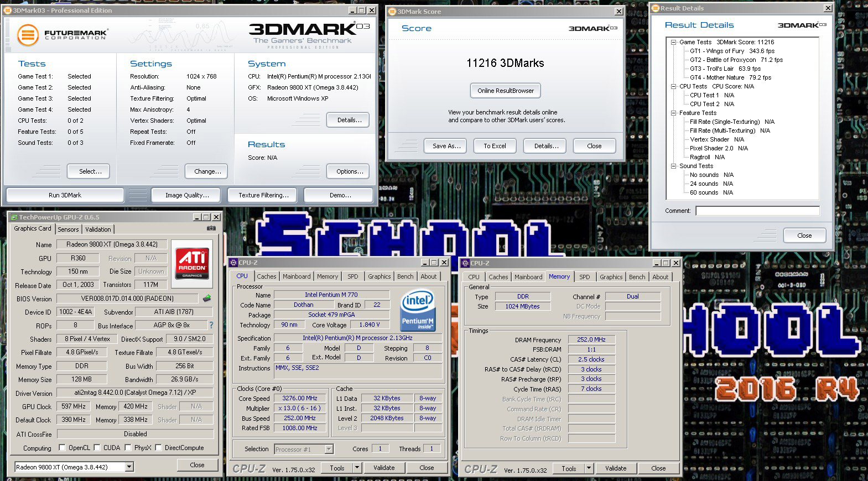Click the Tools button in CPU-Z Memory window
Viewport: 868px width, 481px height.
click(569, 468)
